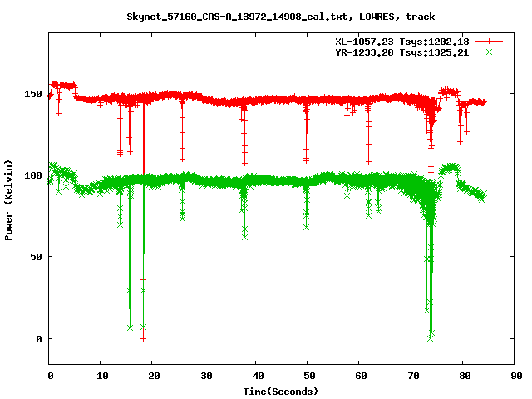This screenshot has height=399, width=532.
Task: Click the y-axis tick label 50
Action: tap(36, 257)
